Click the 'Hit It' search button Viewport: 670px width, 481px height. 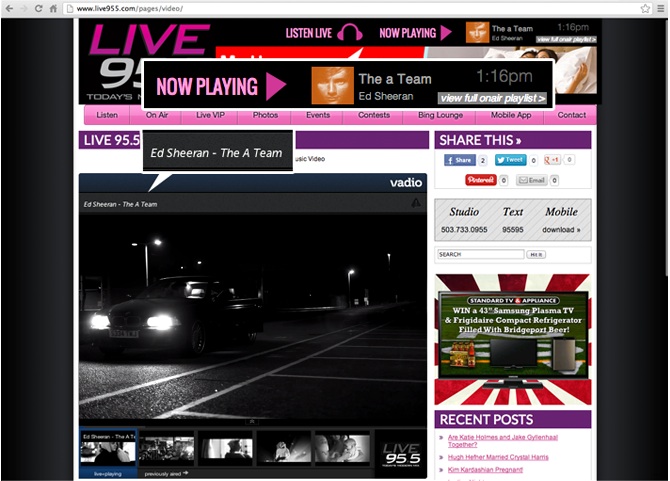(536, 255)
